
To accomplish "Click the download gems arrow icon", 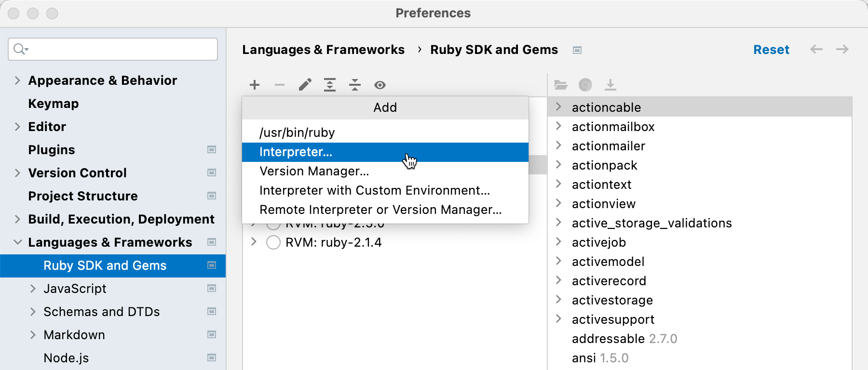I will (610, 85).
